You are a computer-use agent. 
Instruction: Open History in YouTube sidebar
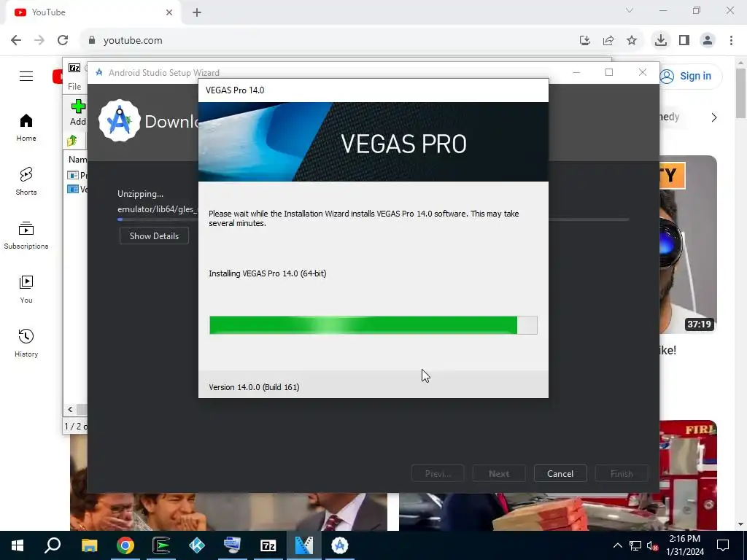pyautogui.click(x=26, y=343)
